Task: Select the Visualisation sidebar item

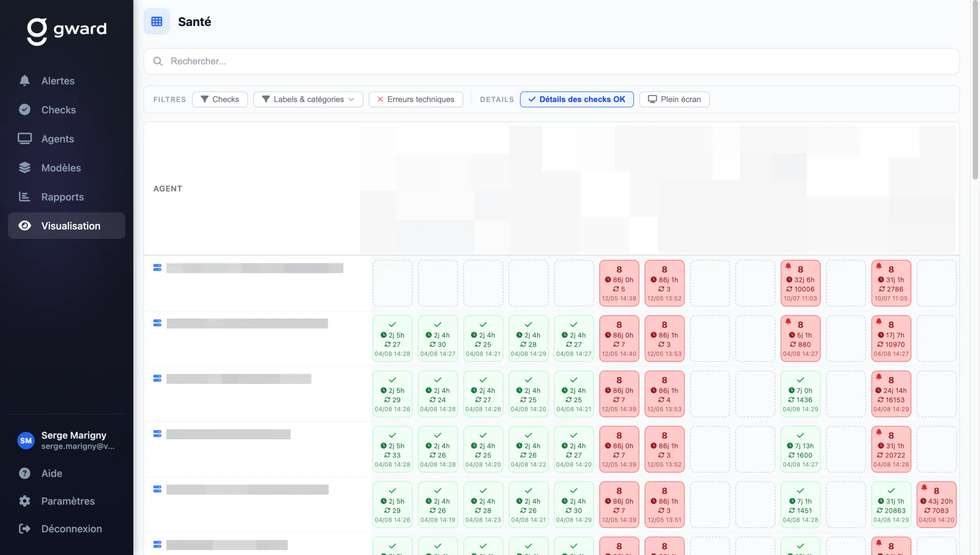Action: [67, 226]
